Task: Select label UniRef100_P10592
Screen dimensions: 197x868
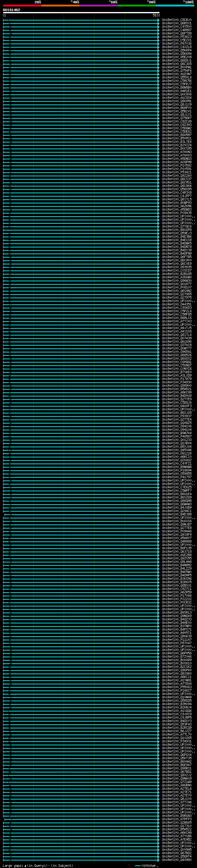Action: 176,165
